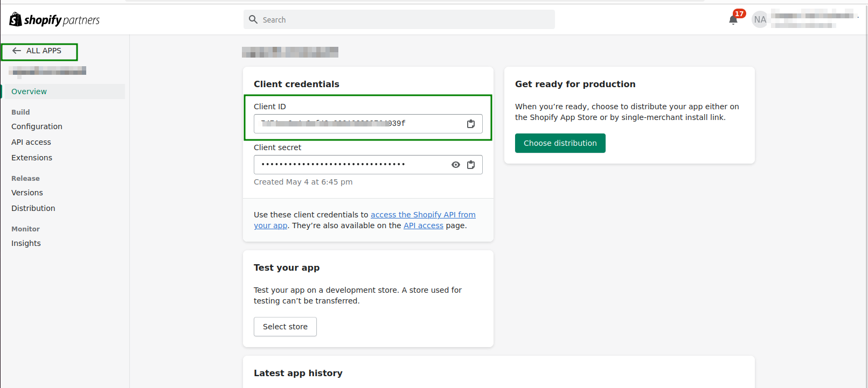Follow the API access page link
This screenshot has width=868, height=388.
(423, 225)
